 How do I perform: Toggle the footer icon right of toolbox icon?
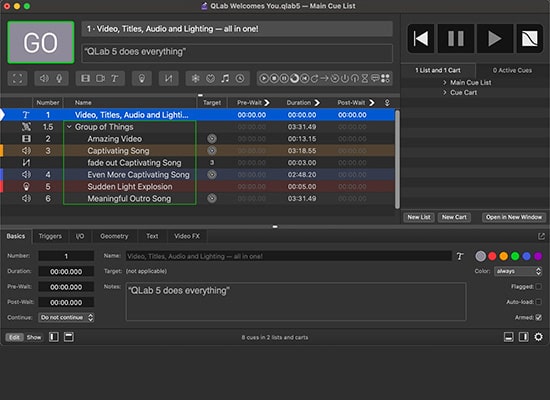tap(69, 337)
